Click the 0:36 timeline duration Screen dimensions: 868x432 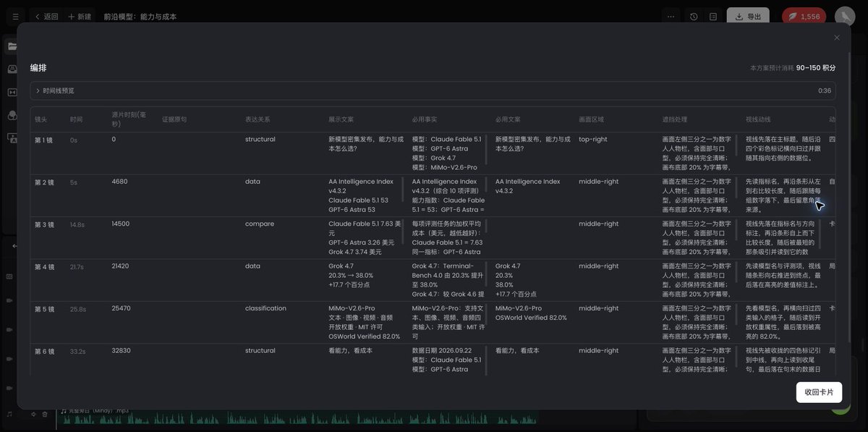[825, 90]
